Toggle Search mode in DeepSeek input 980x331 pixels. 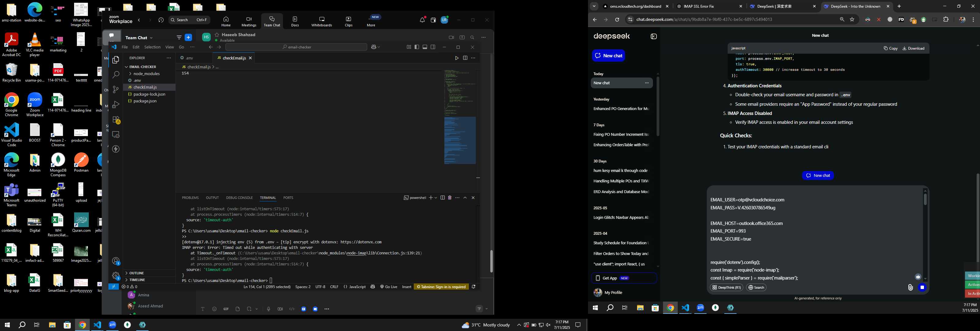[x=756, y=287]
